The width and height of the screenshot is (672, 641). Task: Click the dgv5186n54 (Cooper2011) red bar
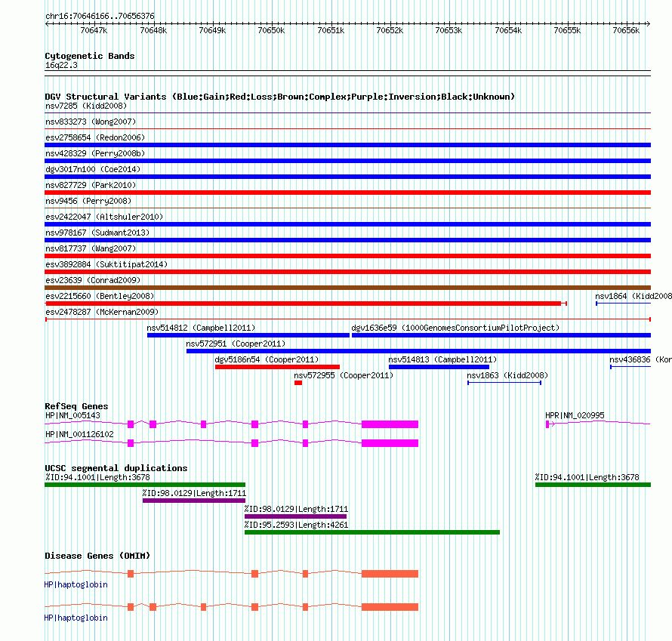[277, 367]
